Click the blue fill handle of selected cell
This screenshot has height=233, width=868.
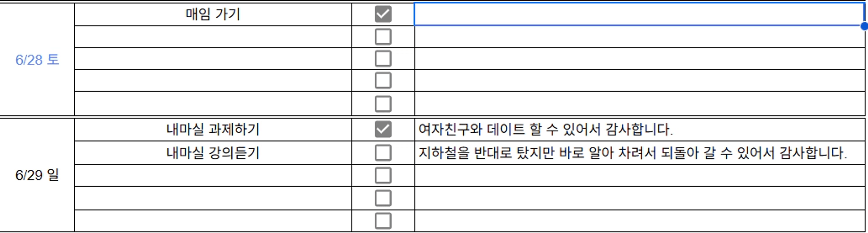tap(864, 26)
